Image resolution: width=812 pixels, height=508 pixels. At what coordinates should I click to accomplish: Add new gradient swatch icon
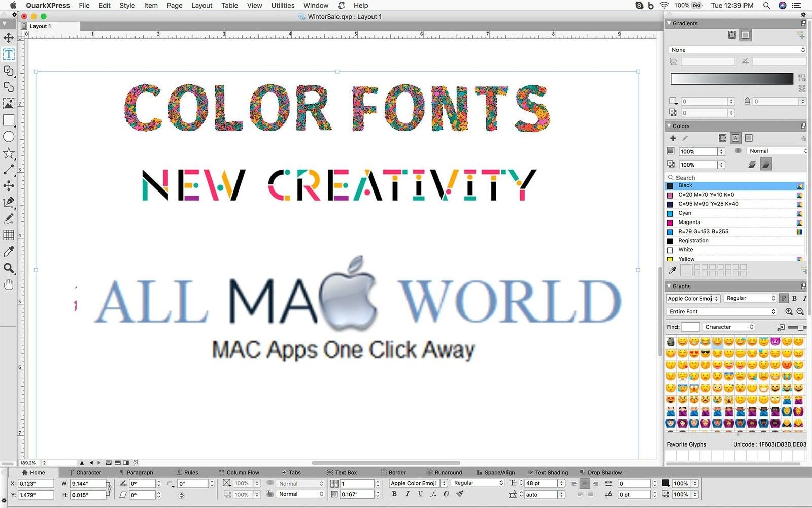[x=801, y=35]
